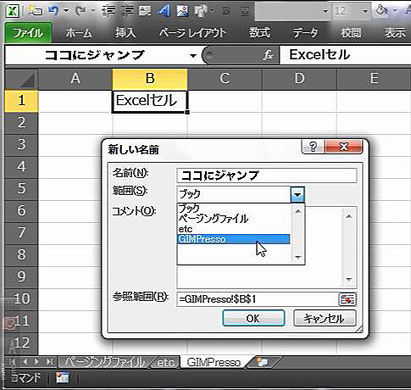The image size is (411, 390).
Task: Click the fill color bucket icon
Action: pos(381,11)
